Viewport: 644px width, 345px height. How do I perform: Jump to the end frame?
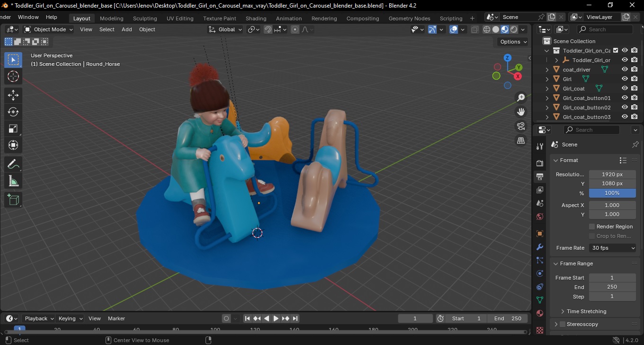295,318
